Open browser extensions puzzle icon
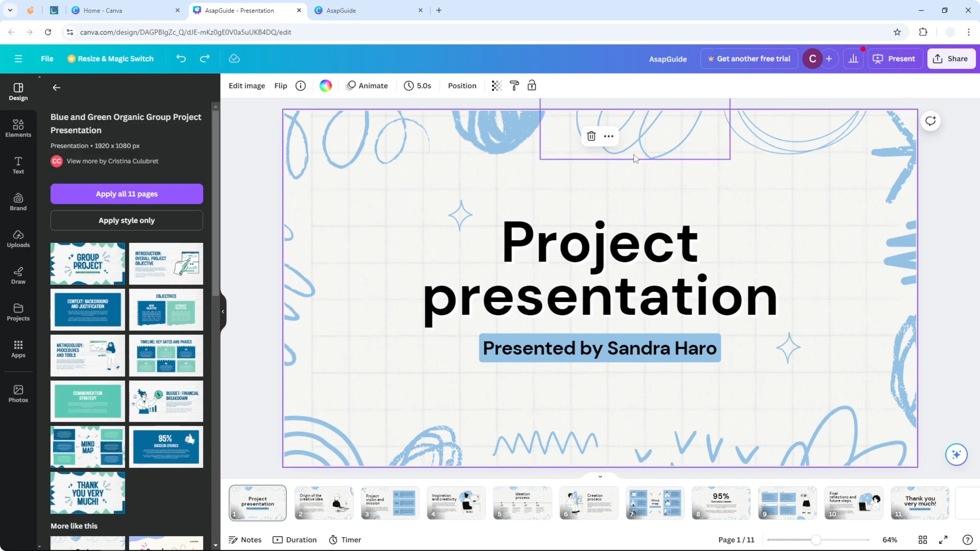The width and height of the screenshot is (980, 551). [923, 32]
